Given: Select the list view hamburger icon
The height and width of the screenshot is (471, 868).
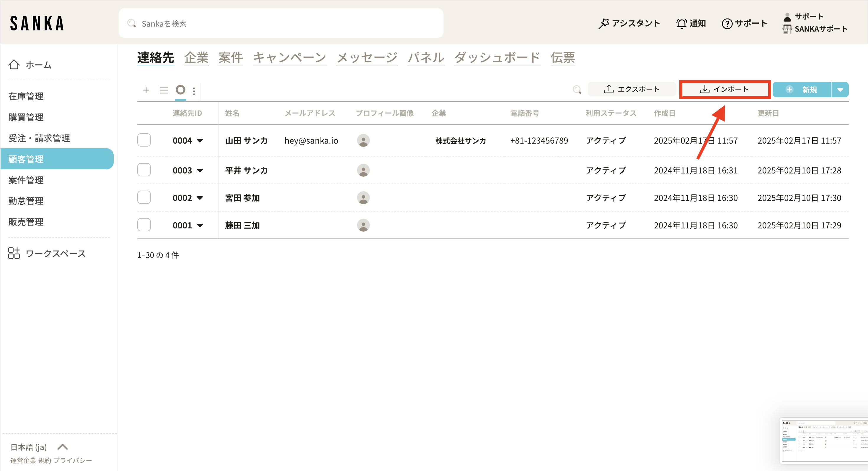Looking at the screenshot, I should click(x=164, y=90).
